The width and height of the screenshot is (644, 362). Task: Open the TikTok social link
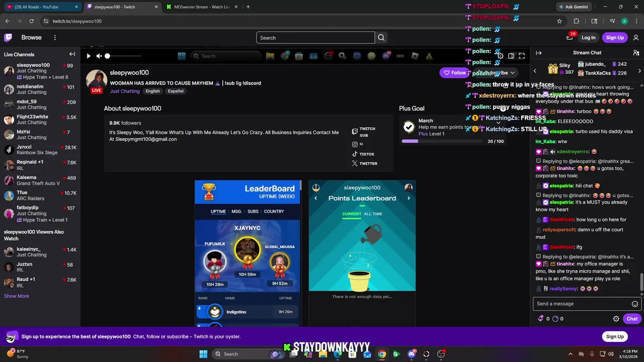click(363, 154)
